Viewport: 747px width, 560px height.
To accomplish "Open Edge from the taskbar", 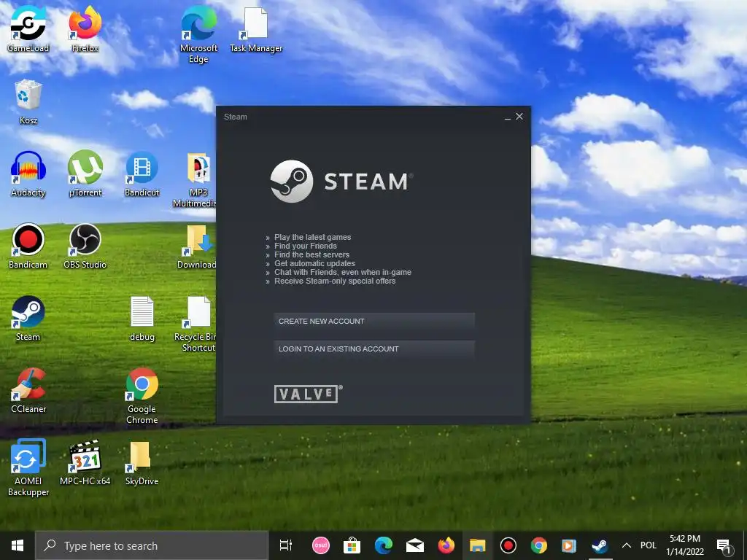I will (x=383, y=545).
